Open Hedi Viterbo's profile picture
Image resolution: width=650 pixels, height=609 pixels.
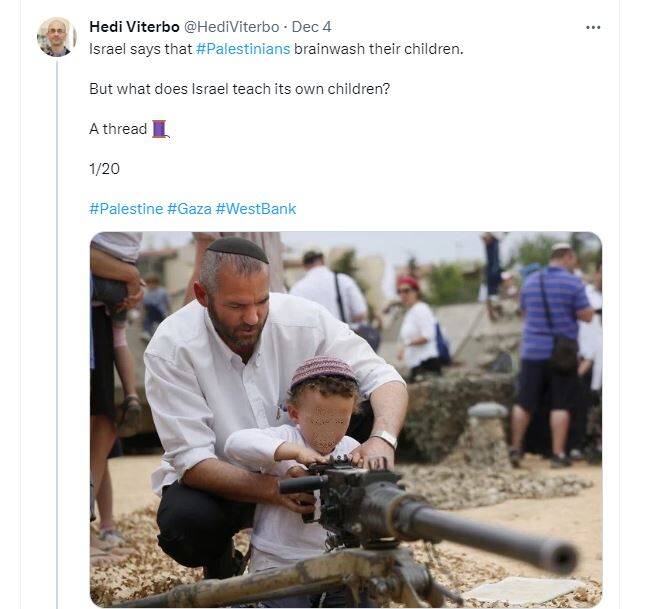(x=56, y=36)
